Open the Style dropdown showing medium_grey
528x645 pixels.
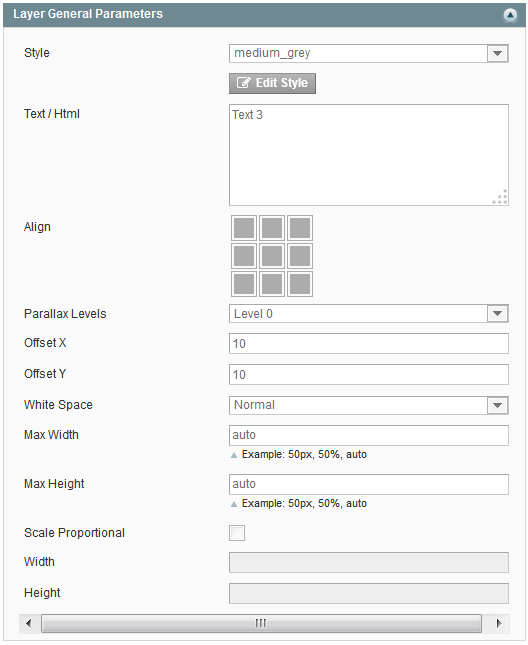[x=369, y=53]
